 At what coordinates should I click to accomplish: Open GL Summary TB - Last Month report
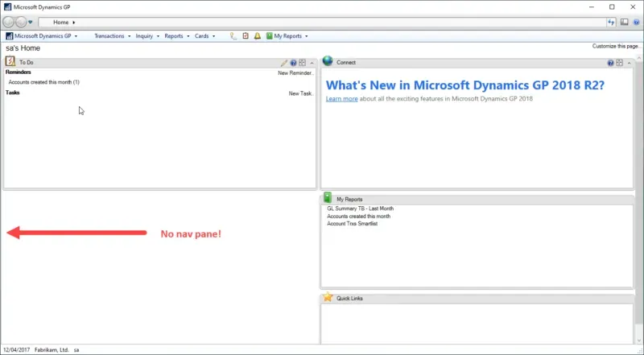pyautogui.click(x=360, y=208)
